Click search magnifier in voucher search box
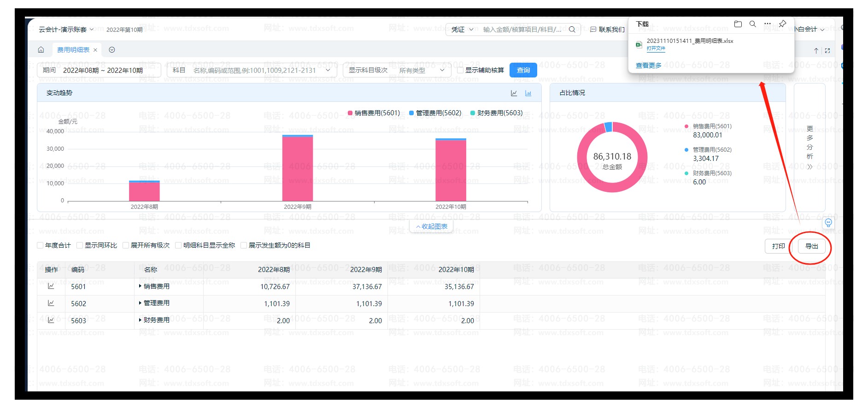The image size is (868, 408). point(572,30)
